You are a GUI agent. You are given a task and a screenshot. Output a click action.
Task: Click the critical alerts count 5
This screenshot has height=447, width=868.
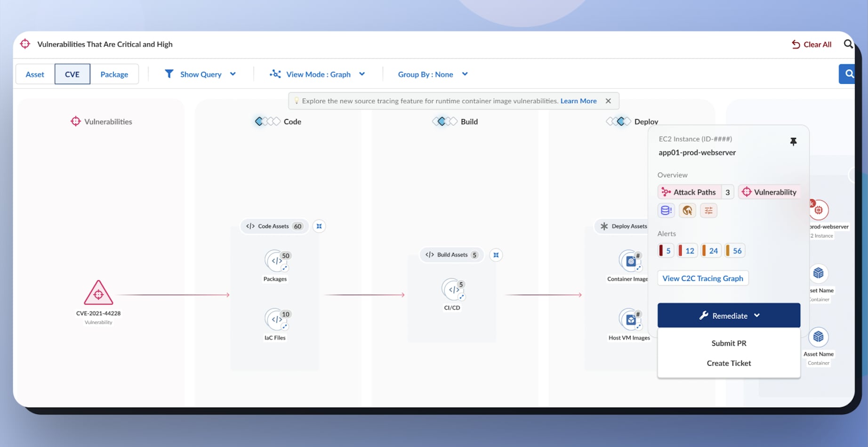tap(666, 250)
